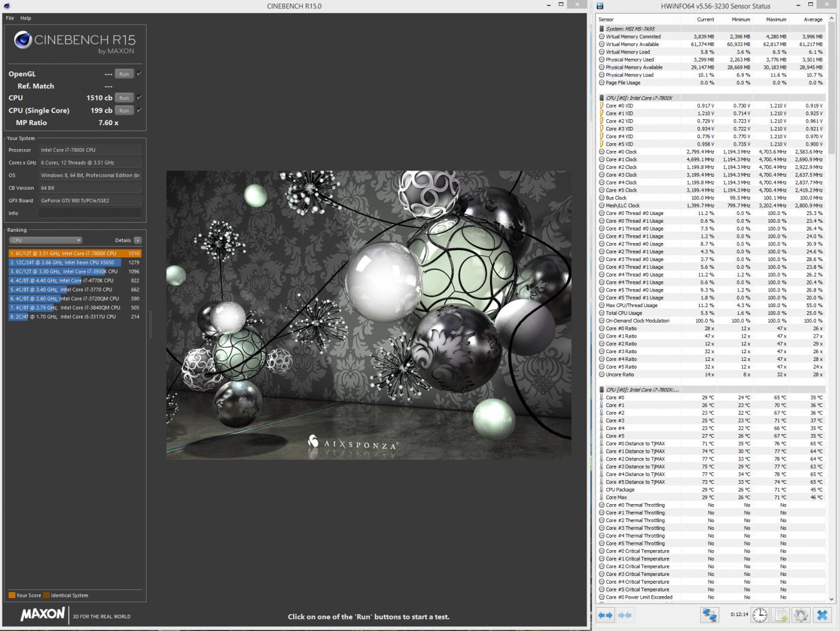840x631 pixels.
Task: Open the Help menu in Cinebench
Action: (26, 18)
